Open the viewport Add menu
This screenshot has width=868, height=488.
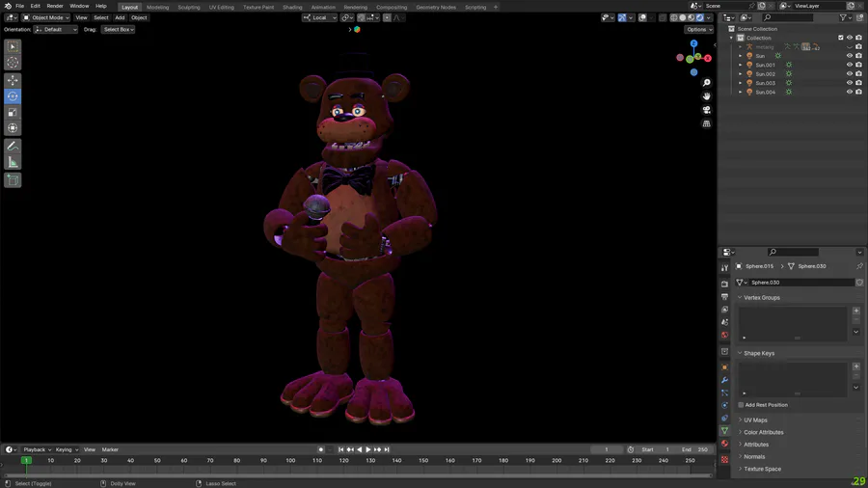[120, 17]
